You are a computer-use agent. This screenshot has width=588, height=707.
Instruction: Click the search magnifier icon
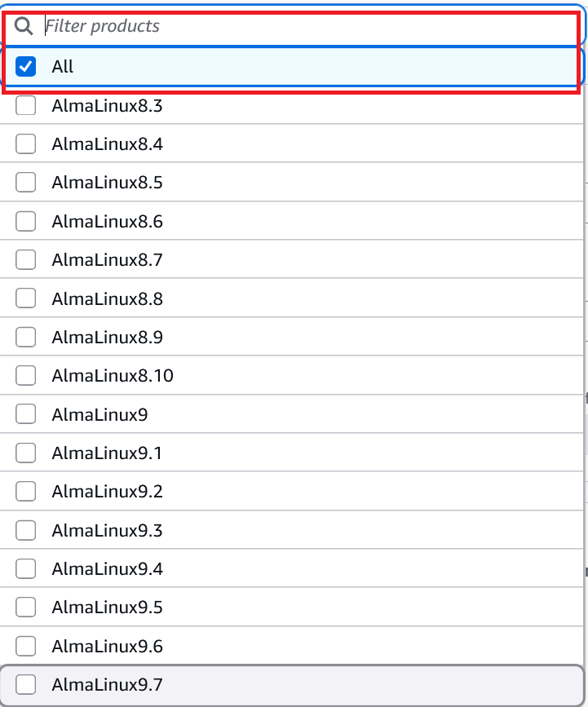pyautogui.click(x=24, y=26)
